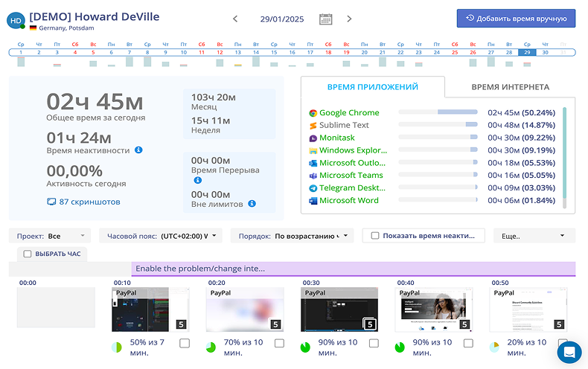Switch to ВРЕМЯ ИНТЕРНЕТА tab

pyautogui.click(x=510, y=87)
